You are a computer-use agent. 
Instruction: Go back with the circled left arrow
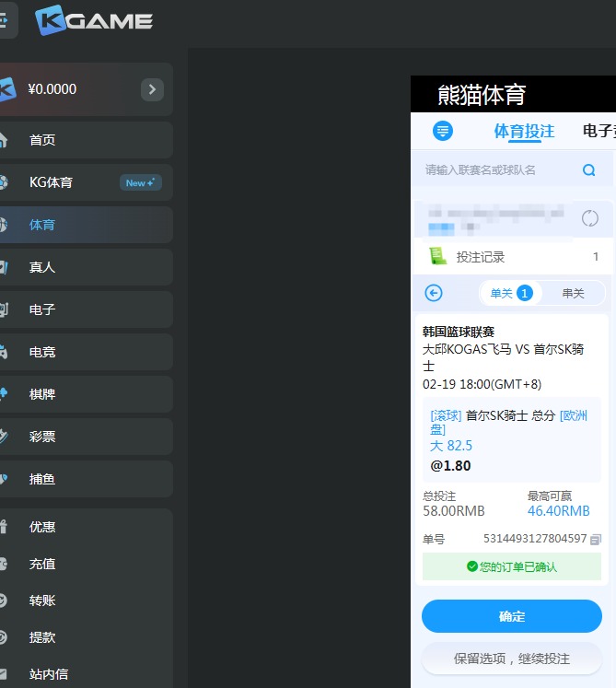point(434,293)
